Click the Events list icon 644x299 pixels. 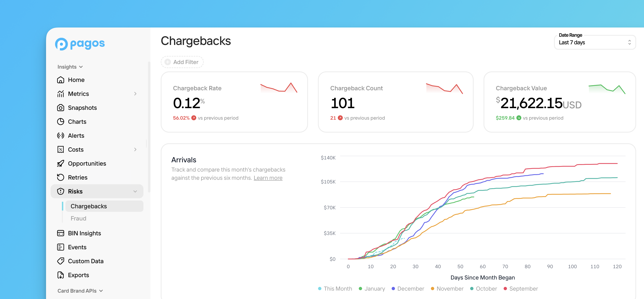[x=60, y=247]
